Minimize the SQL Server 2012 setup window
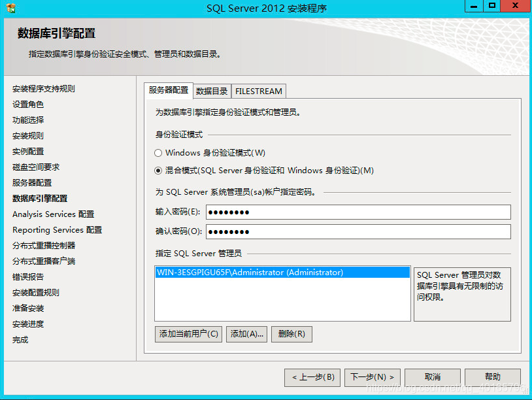This screenshot has height=400, width=532. pos(474,6)
